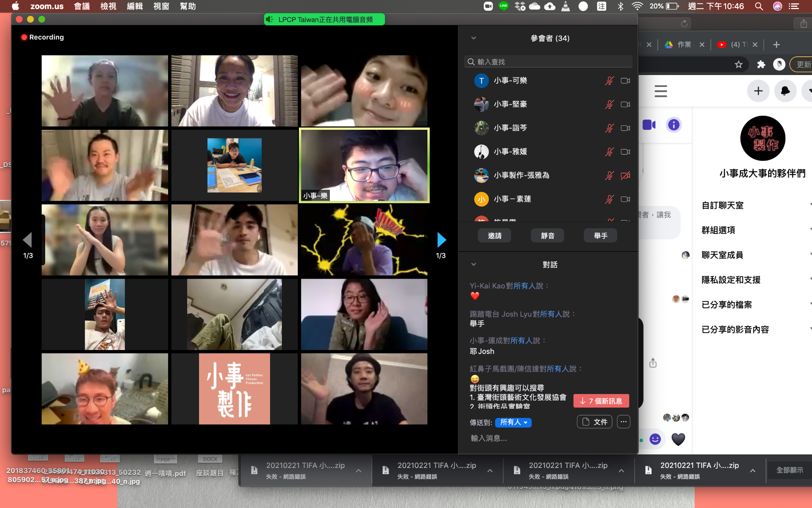The height and width of the screenshot is (508, 812).
Task: Go to next gallery page arrow
Action: click(x=441, y=240)
